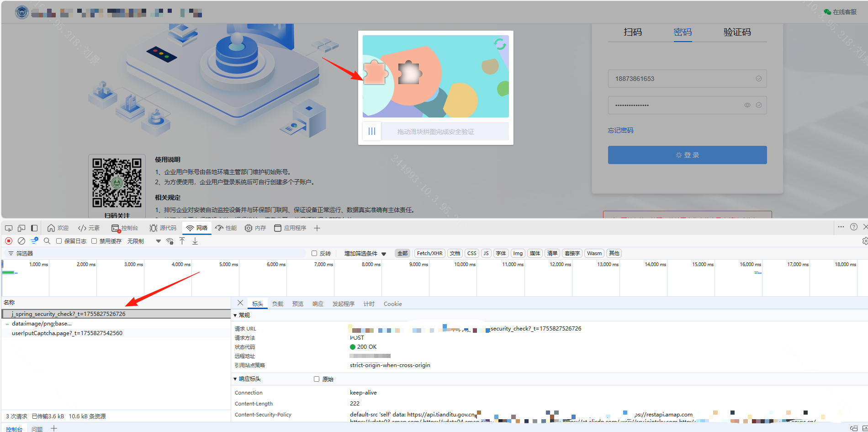Focus the 筛选器 filter input

[x=155, y=253]
